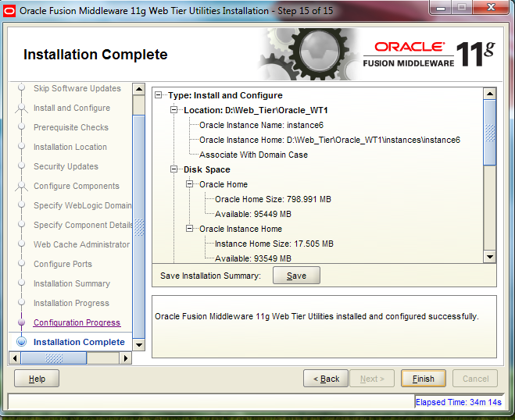Select the Oracle Instance Home path row
Viewport: 515px width, 420px height.
pyautogui.click(x=330, y=140)
